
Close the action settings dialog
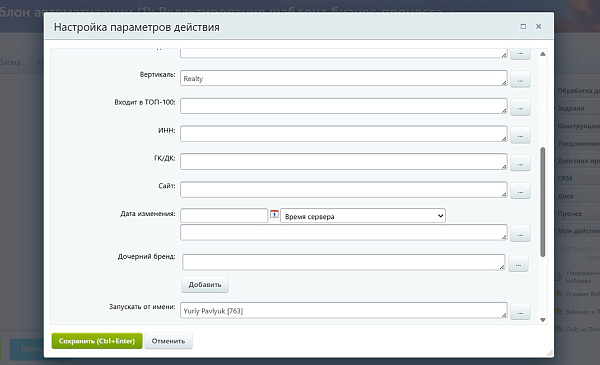pyautogui.click(x=538, y=26)
